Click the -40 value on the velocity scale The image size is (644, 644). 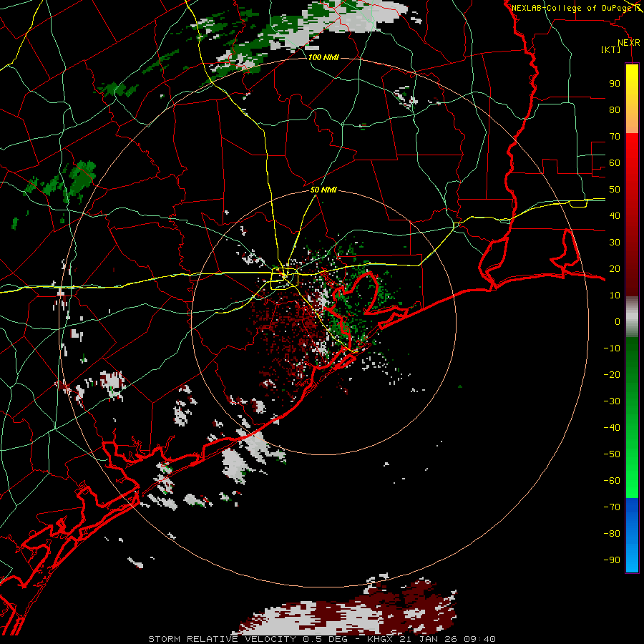pos(612,428)
